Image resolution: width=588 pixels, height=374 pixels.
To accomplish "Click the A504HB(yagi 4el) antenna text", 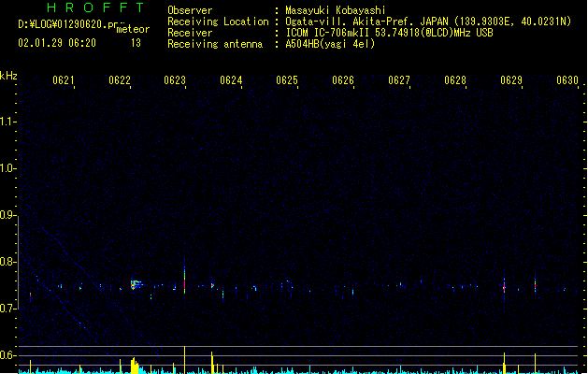I will 330,44.
